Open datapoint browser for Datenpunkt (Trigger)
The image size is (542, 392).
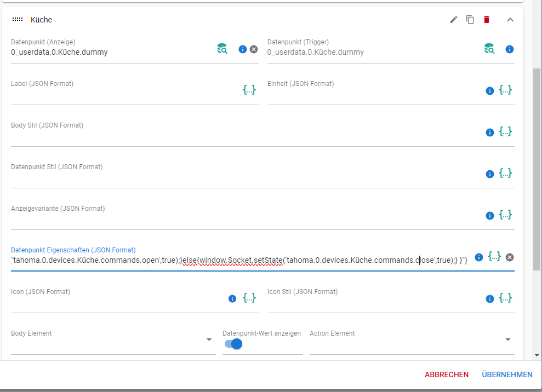[x=489, y=49]
